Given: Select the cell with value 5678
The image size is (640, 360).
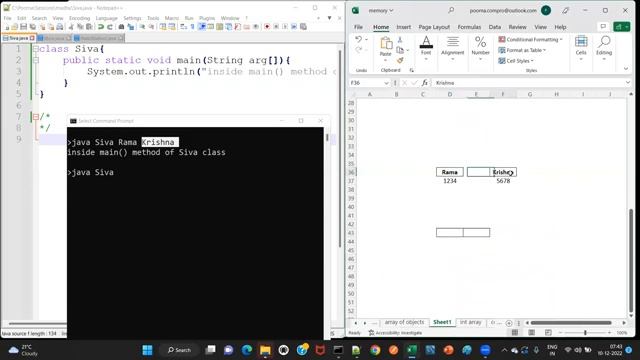Looking at the screenshot, I should [x=503, y=181].
